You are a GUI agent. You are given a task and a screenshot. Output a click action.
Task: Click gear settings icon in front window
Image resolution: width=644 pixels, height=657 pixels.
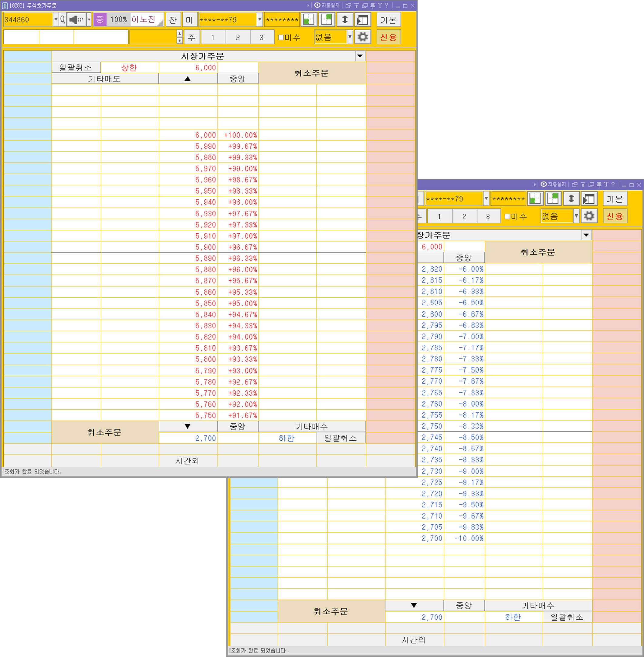363,37
